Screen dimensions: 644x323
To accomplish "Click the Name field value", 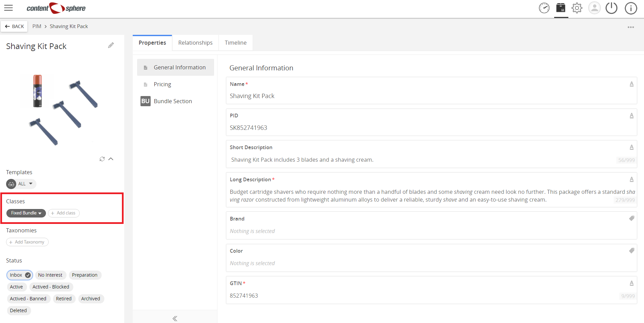I will tap(252, 96).
